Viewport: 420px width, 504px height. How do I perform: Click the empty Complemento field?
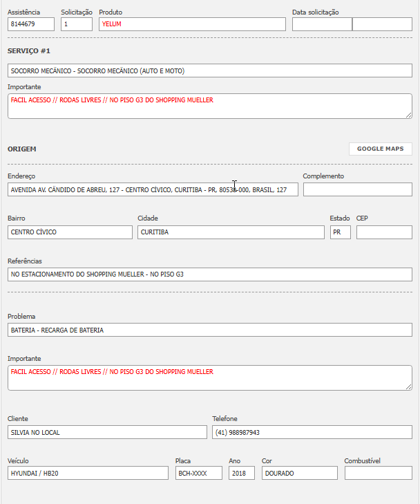pos(357,189)
